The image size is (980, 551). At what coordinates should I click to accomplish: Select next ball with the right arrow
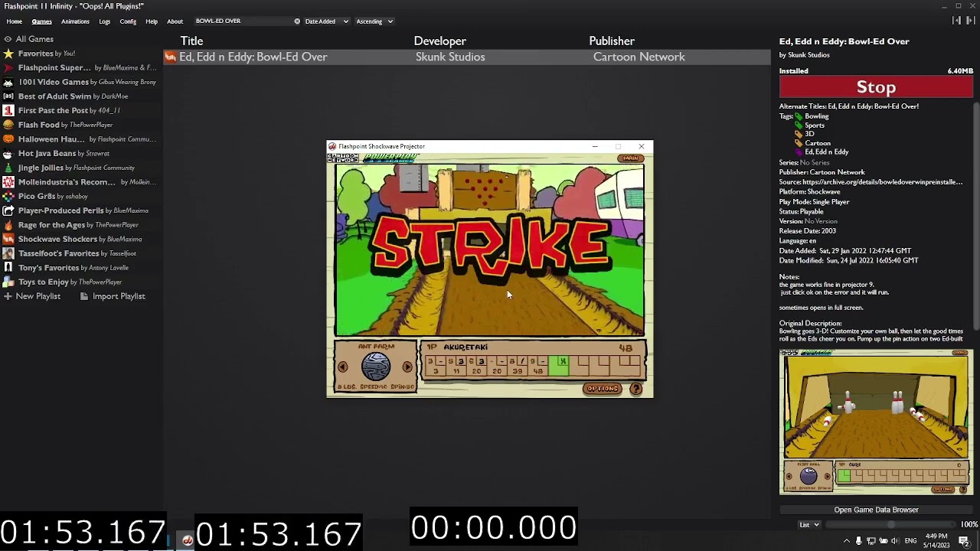click(x=407, y=367)
